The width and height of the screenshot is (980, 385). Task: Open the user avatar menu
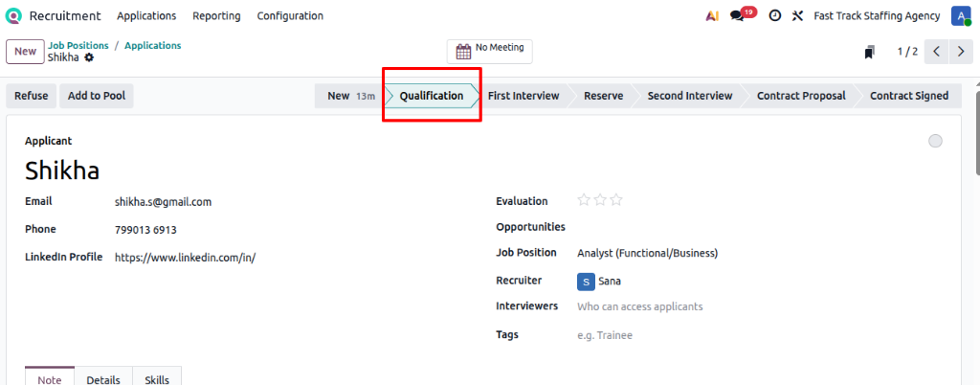(x=960, y=16)
